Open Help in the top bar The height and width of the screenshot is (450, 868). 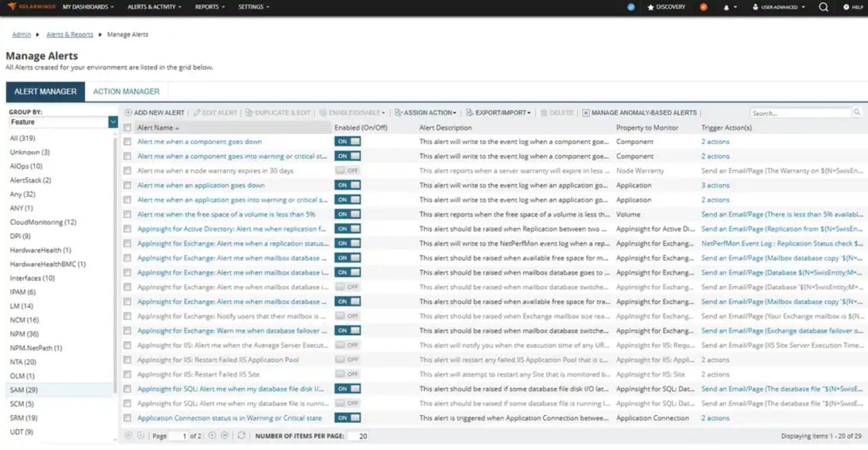click(852, 7)
